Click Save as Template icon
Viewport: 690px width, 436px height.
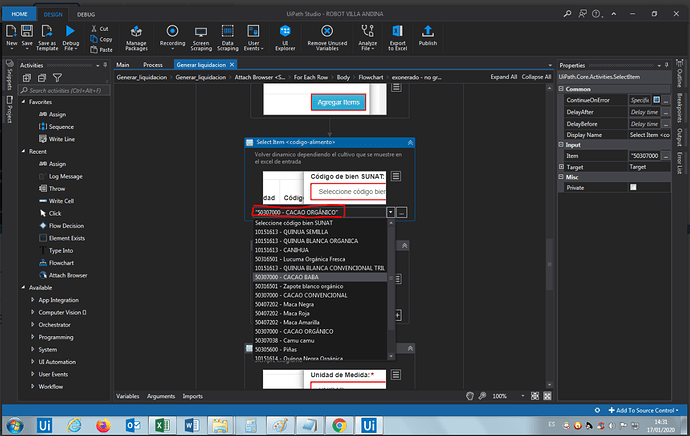tap(47, 32)
